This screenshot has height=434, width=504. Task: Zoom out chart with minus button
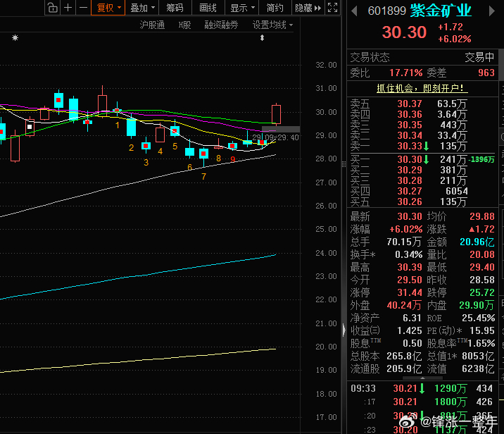[83, 8]
